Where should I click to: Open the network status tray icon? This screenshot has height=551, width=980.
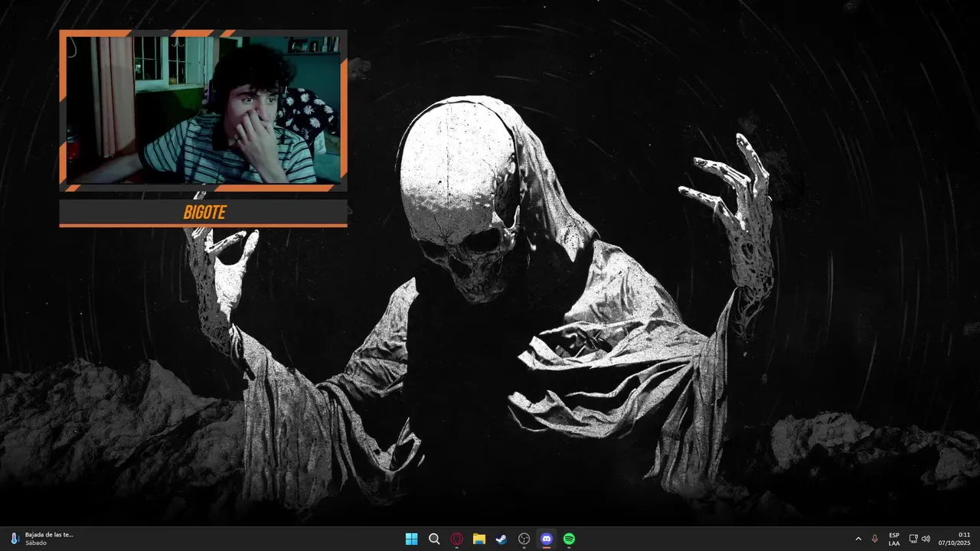[913, 539]
